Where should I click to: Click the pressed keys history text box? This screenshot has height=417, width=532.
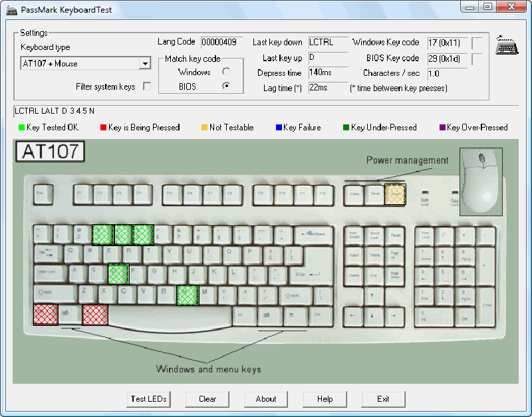click(x=266, y=111)
